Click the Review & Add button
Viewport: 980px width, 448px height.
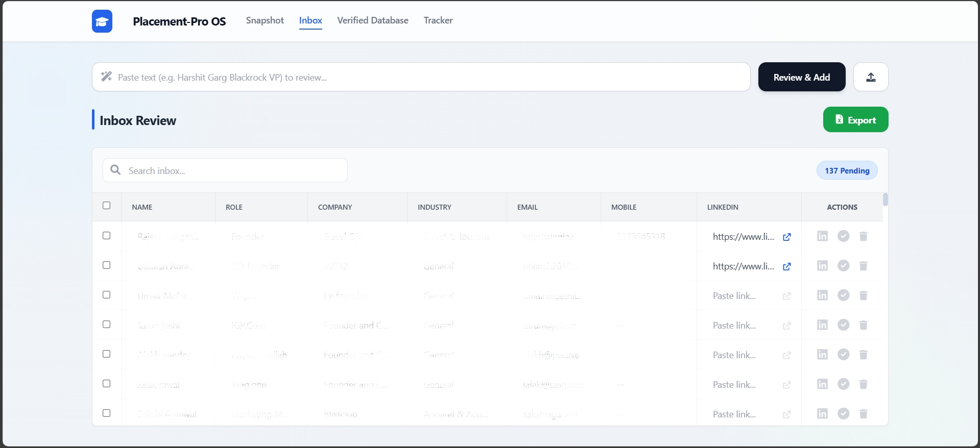pos(802,77)
